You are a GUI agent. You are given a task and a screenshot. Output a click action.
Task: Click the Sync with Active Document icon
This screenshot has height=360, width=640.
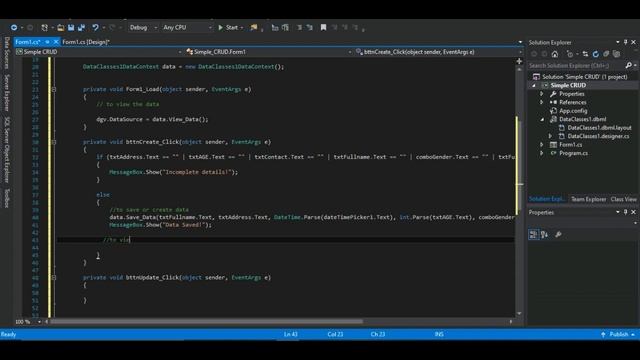(x=585, y=54)
